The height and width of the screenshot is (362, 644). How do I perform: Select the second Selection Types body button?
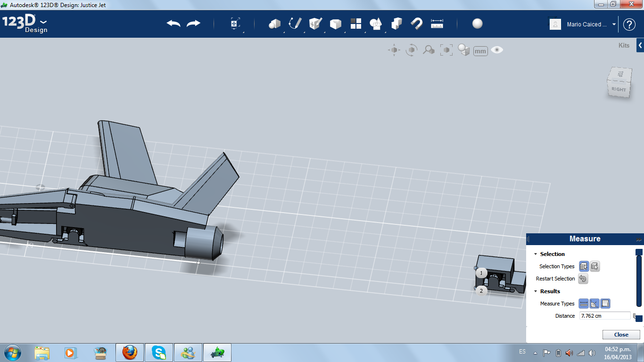(595, 266)
